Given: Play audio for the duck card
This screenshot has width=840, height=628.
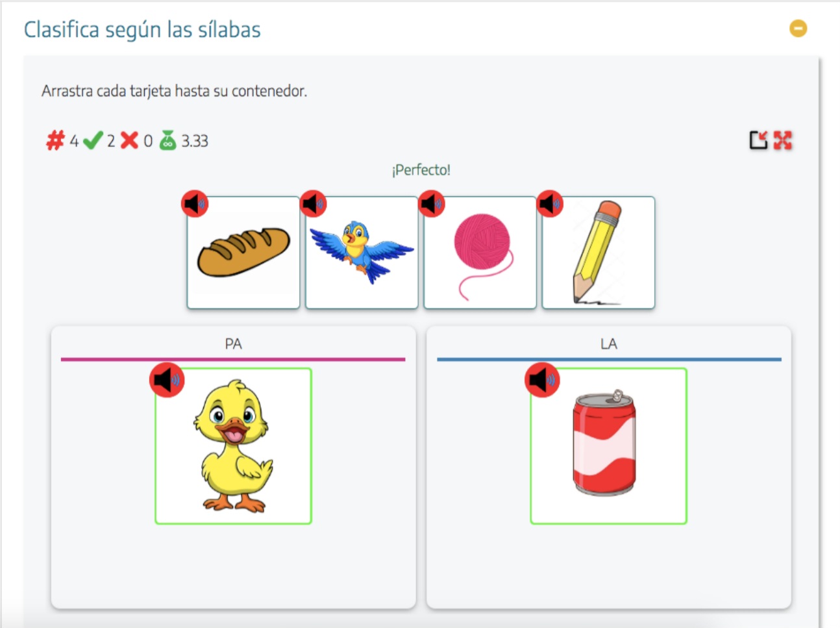Looking at the screenshot, I should pos(167,380).
